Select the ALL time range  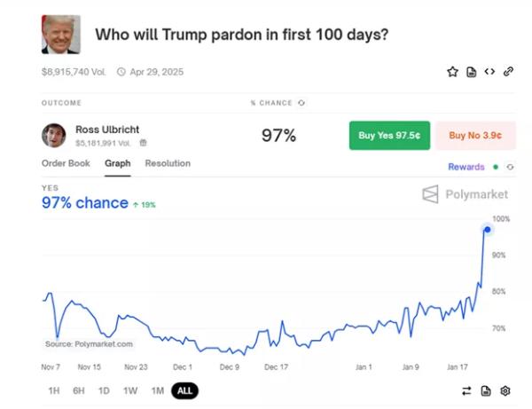184,390
